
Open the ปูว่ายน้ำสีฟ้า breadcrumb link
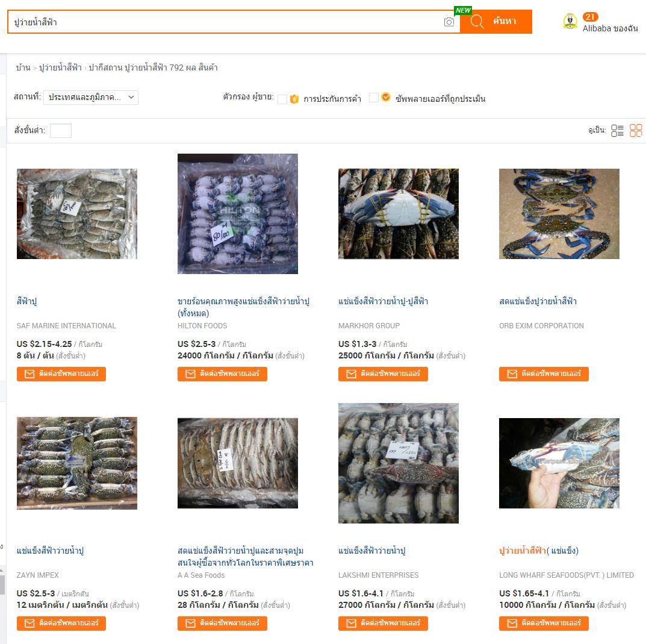coord(60,67)
